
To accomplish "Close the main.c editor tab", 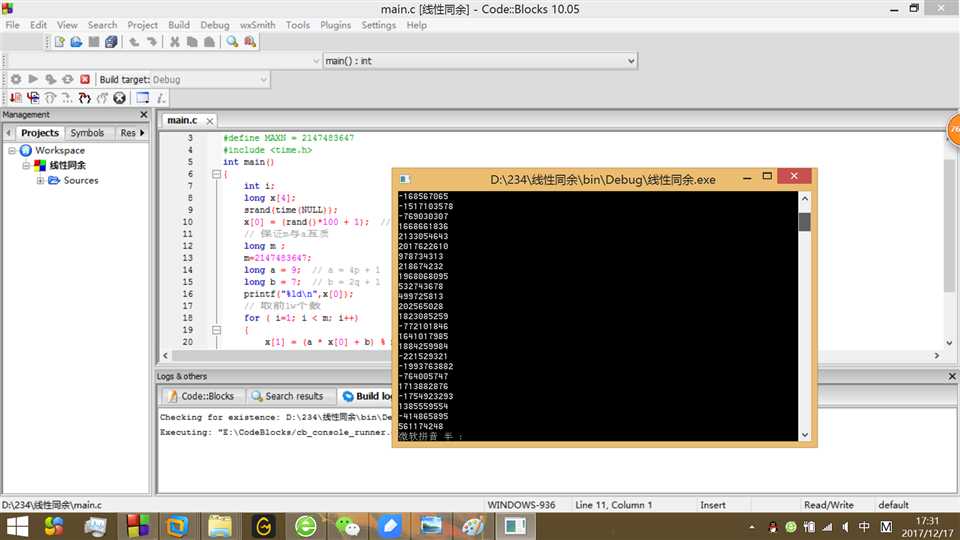I will pyautogui.click(x=209, y=121).
